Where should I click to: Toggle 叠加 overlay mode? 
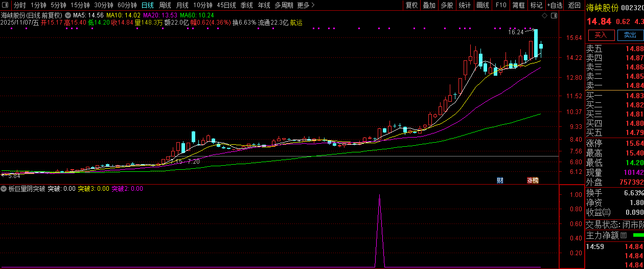pyautogui.click(x=429, y=5)
